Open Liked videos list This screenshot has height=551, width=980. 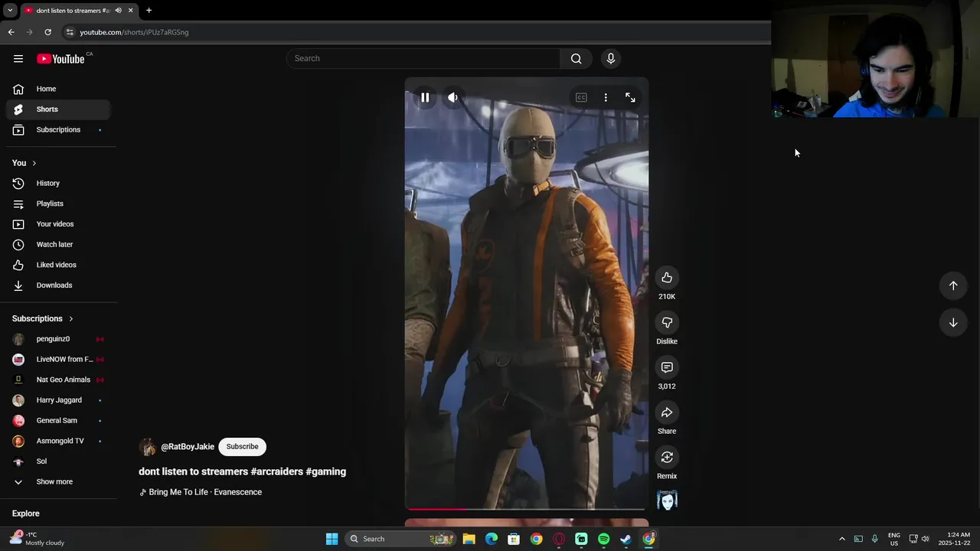click(x=58, y=265)
